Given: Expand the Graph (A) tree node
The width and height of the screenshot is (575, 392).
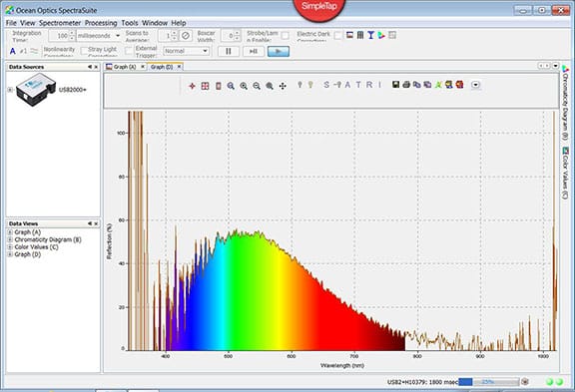Looking at the screenshot, I should 10,232.
